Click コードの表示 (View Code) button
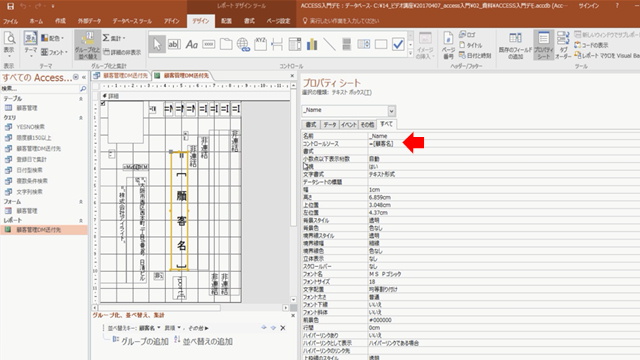The height and width of the screenshot is (360, 640). coord(591,45)
